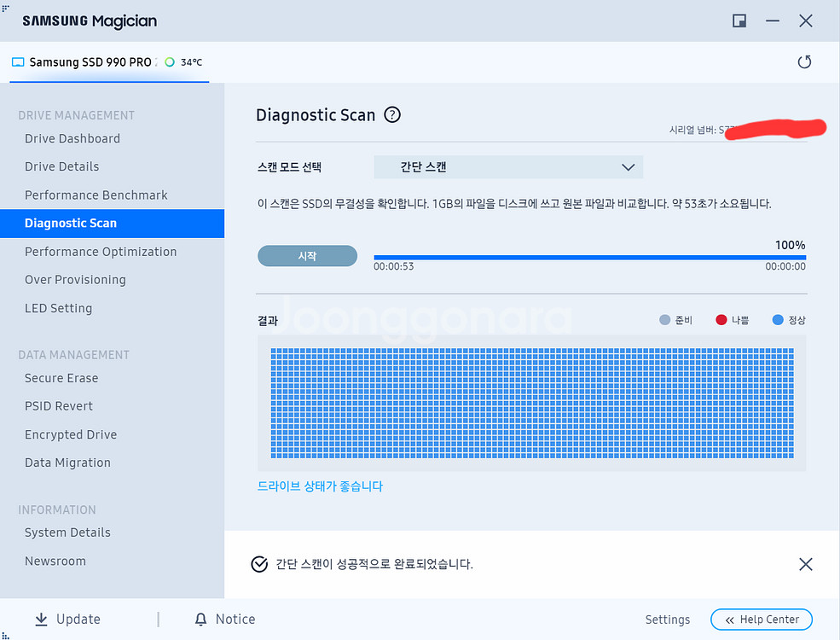
Task: Click the scan description text about 1GB file
Action: pos(514,204)
